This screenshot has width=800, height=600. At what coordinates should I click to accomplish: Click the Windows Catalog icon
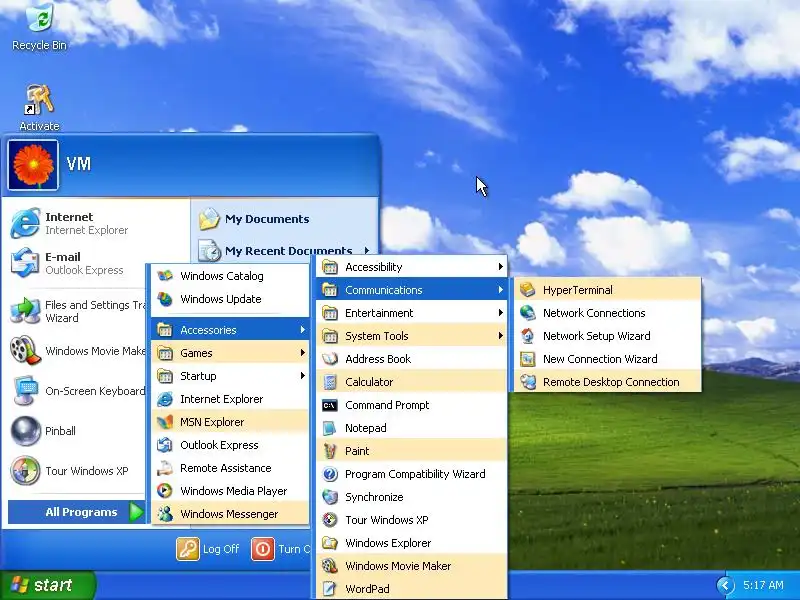coord(164,276)
